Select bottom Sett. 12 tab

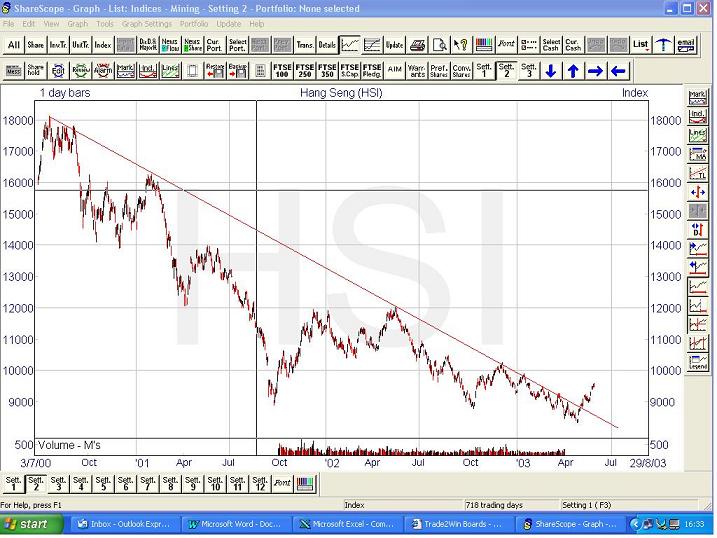260,484
